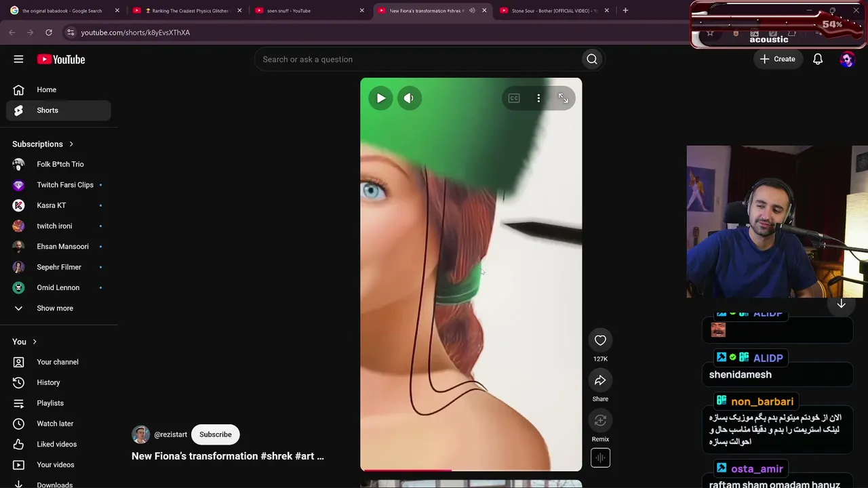Open the Folk B*tch Trio subscription
Viewport: 868px width, 488px height.
tap(58, 164)
